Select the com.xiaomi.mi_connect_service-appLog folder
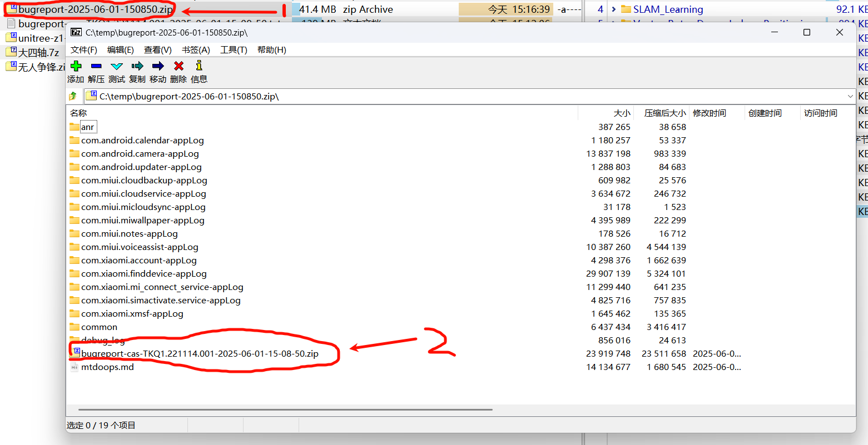868x445 pixels. (x=162, y=287)
